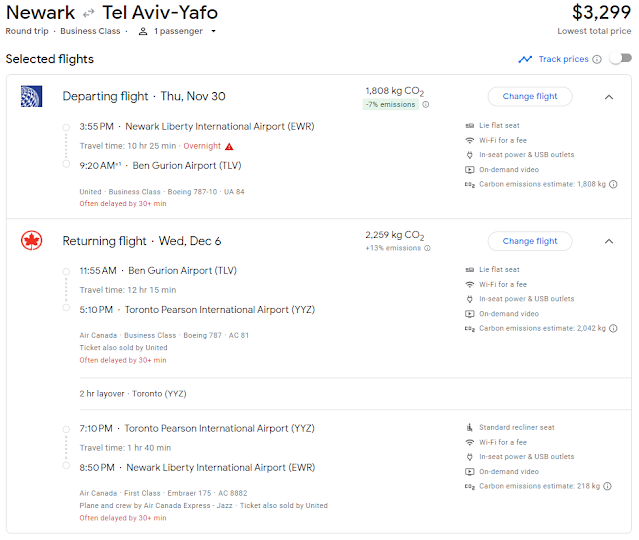Screen dimensions: 639x540
Task: Open the +13% emissions info icon
Action: point(427,248)
